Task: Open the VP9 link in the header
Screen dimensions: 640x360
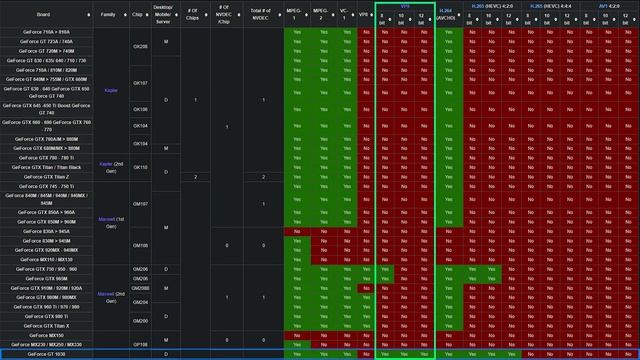Action: [x=404, y=6]
